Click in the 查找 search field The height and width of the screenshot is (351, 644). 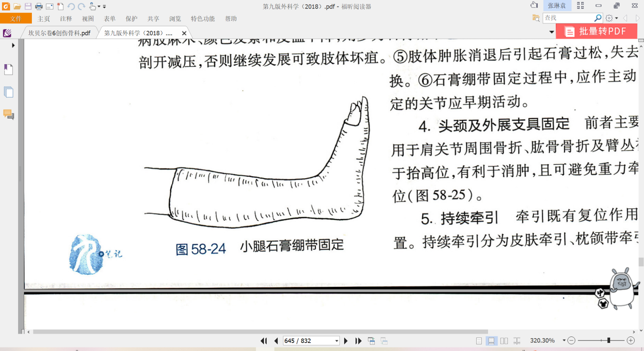pyautogui.click(x=568, y=18)
